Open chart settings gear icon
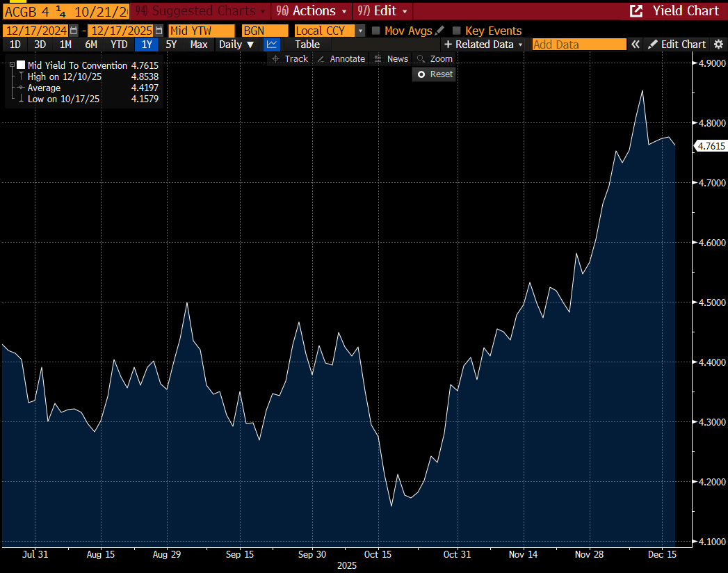Screen dimensions: 728x573 (718, 45)
